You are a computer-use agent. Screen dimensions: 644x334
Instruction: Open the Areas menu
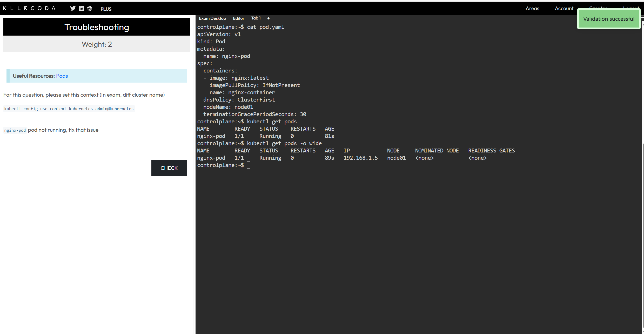tap(532, 8)
